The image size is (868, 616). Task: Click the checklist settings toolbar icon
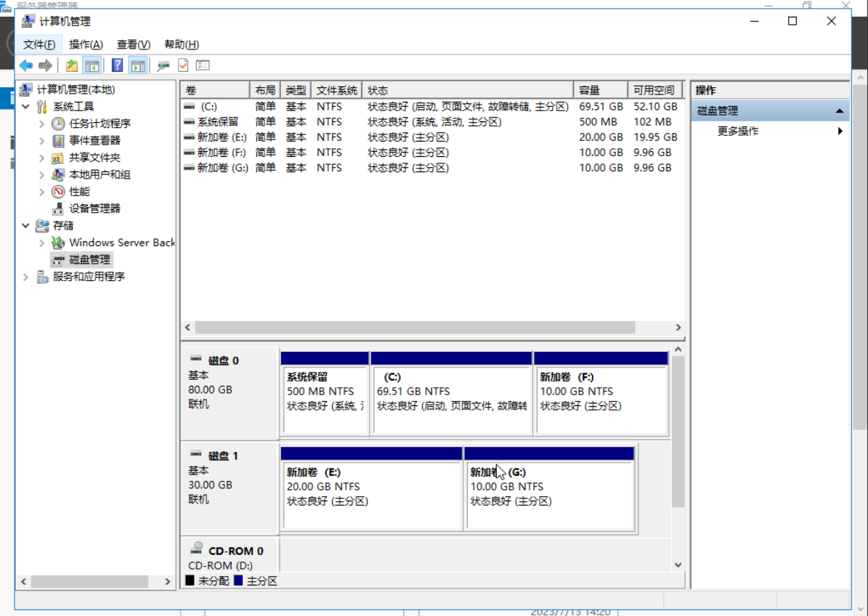(x=203, y=65)
